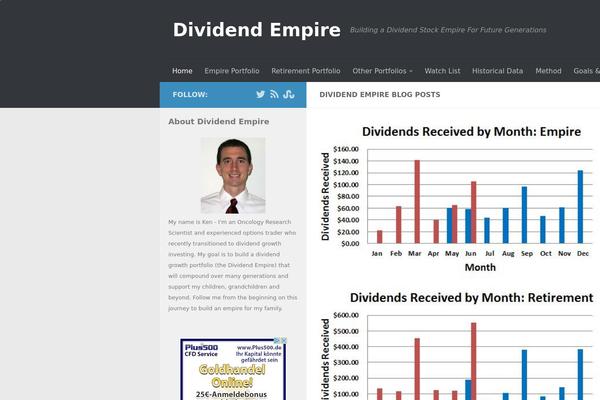The height and width of the screenshot is (400, 600).
Task: Open the Empire Portfolio page
Action: pos(232,71)
